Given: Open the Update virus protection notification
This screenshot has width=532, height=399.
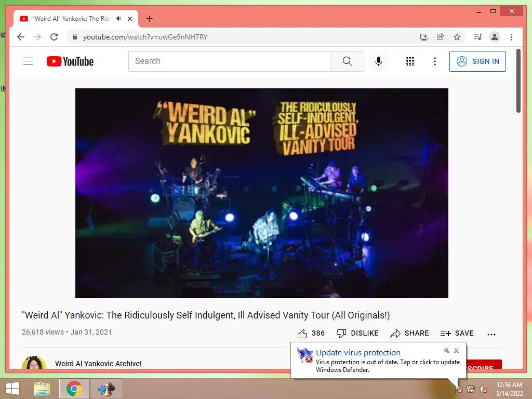Looking at the screenshot, I should click(x=358, y=353).
